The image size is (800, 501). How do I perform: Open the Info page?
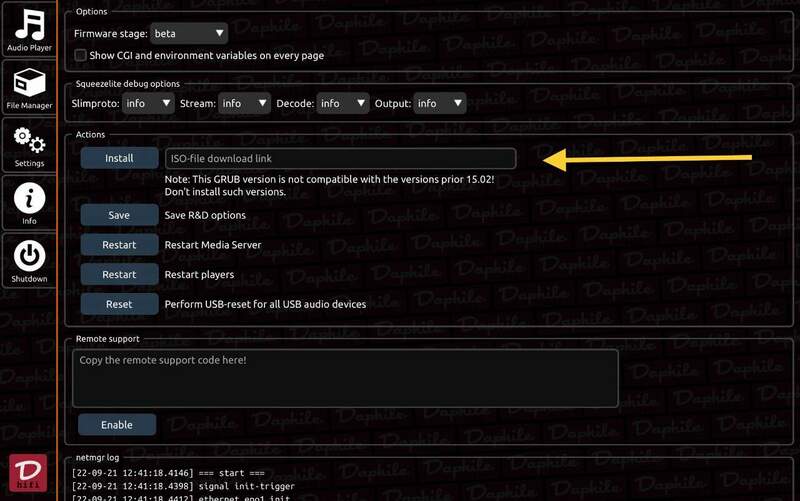click(29, 204)
